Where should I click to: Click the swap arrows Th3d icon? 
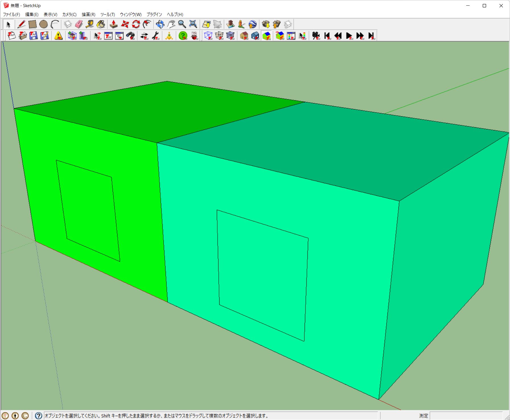(144, 36)
